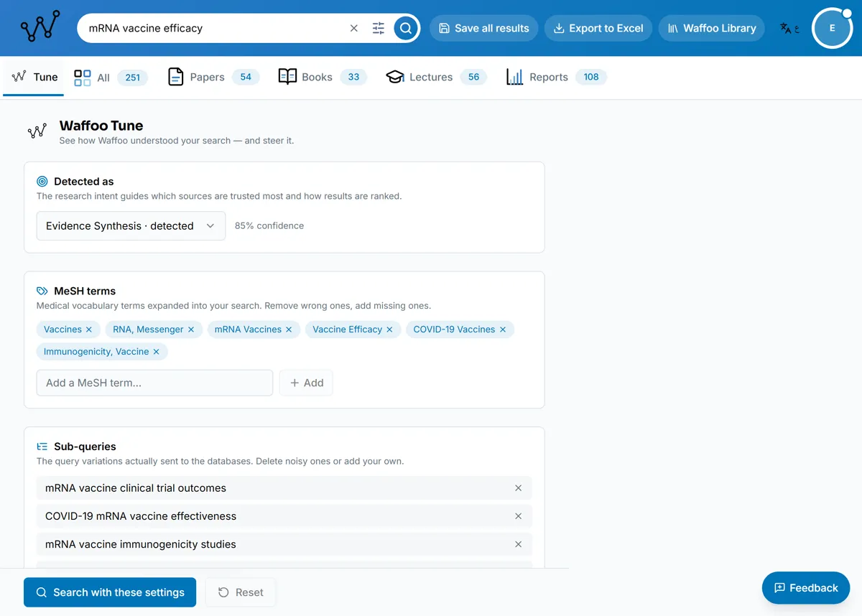Screen dimensions: 862x616
Task: Click the mRNA vaccine immunogenicity studies row
Action: coord(284,544)
